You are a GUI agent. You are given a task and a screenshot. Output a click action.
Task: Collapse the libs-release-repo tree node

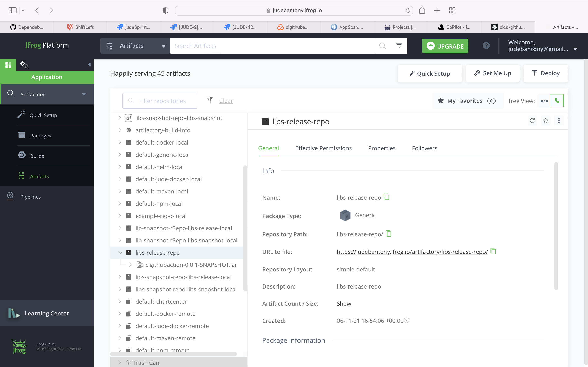click(120, 252)
